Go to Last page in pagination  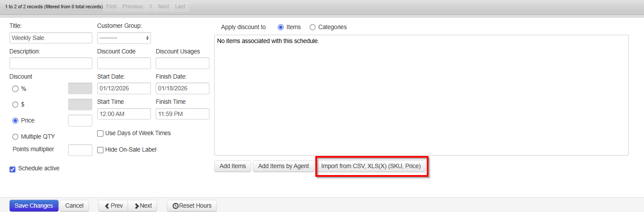coord(180,7)
